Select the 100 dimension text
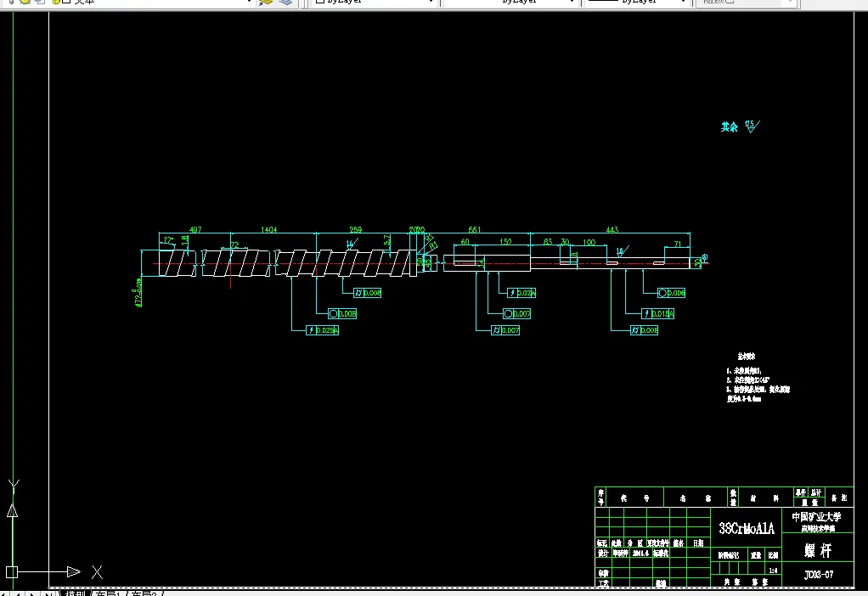This screenshot has height=596, width=868. pyautogui.click(x=589, y=242)
